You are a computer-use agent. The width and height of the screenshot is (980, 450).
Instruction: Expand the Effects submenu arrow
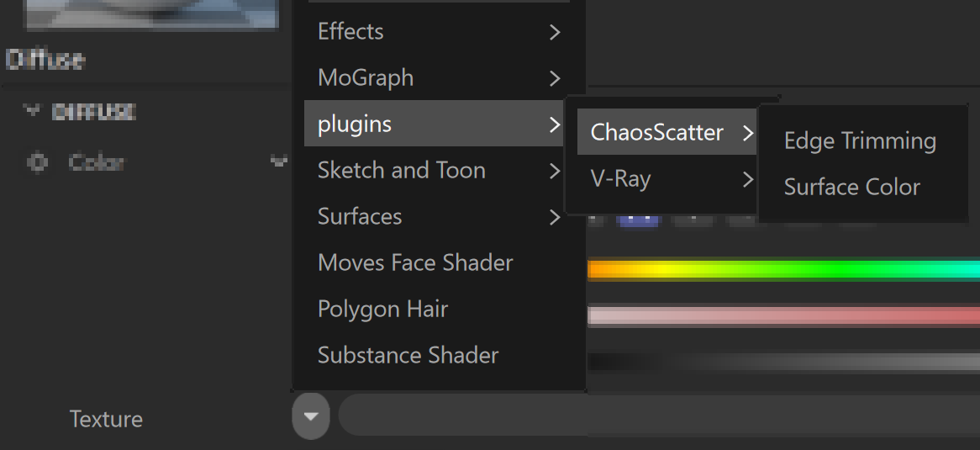555,32
